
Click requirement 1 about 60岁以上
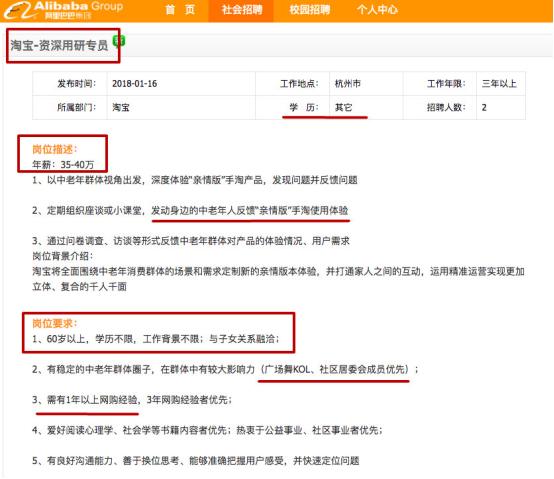156,339
